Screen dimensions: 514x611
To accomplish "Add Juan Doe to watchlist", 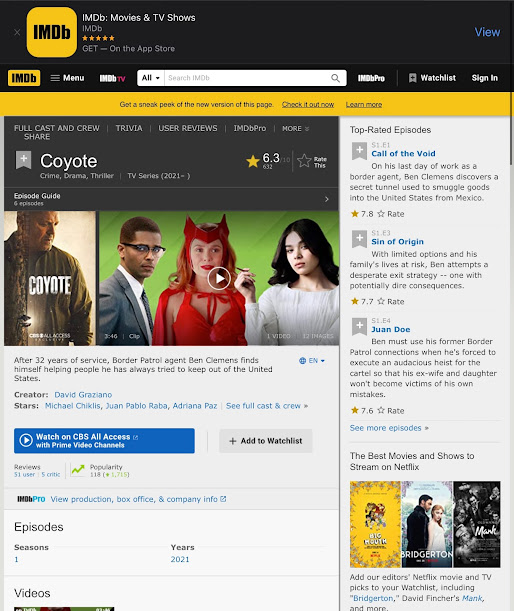I will pyautogui.click(x=359, y=327).
